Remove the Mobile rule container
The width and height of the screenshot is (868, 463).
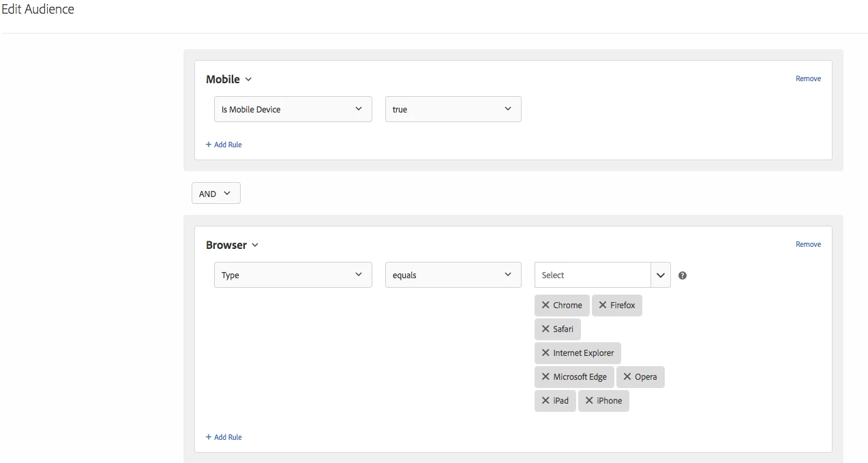tap(808, 78)
